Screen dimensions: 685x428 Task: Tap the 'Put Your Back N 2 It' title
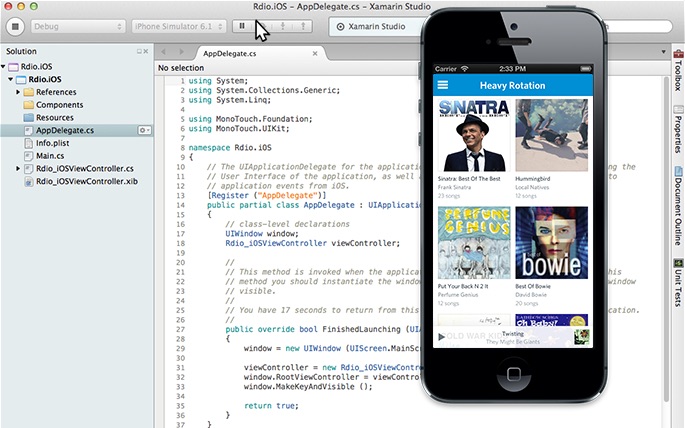pos(463,286)
